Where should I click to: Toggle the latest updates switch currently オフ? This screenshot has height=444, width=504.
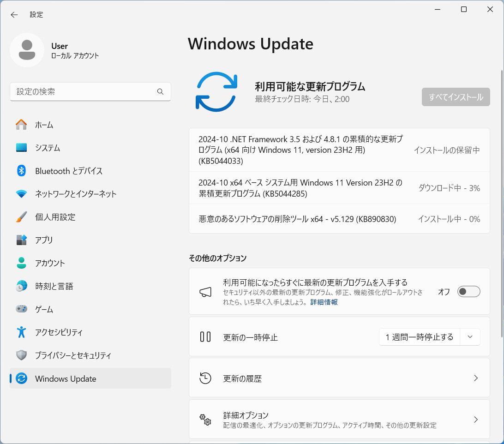click(x=468, y=292)
